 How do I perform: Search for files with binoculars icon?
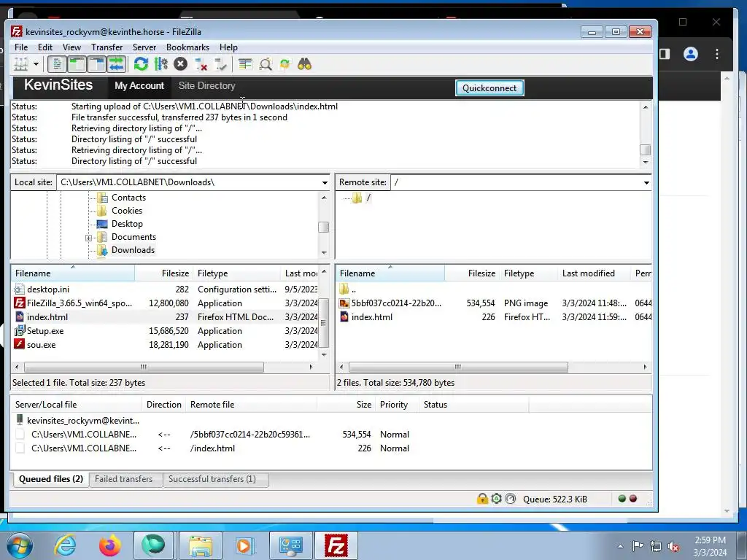tap(304, 64)
